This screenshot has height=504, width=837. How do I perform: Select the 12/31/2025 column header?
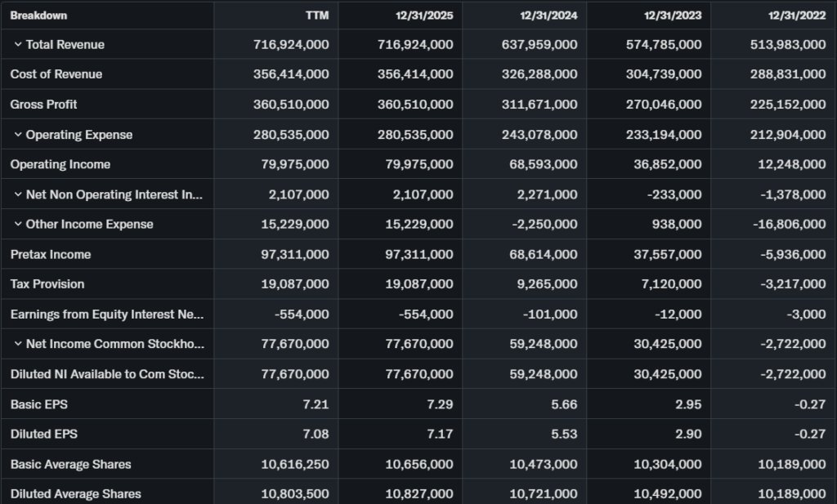pyautogui.click(x=423, y=16)
